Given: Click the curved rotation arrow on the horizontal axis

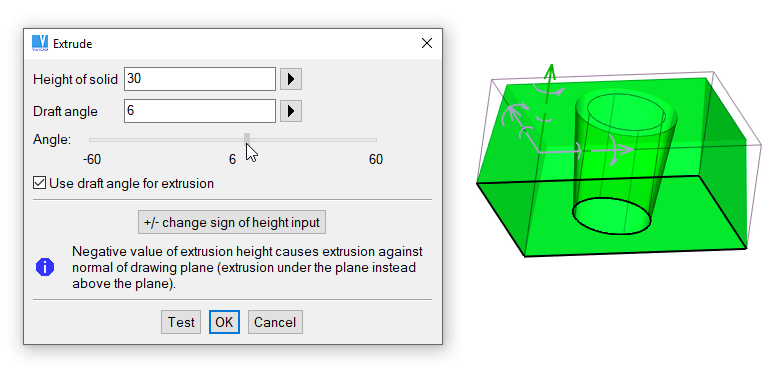Looking at the screenshot, I should click(x=614, y=150).
